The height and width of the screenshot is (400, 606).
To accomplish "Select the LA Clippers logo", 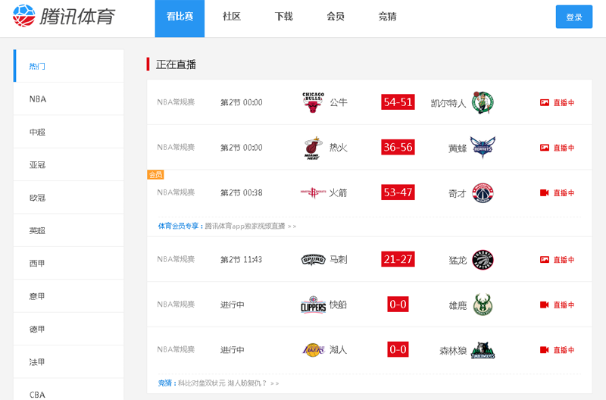I will click(x=313, y=304).
